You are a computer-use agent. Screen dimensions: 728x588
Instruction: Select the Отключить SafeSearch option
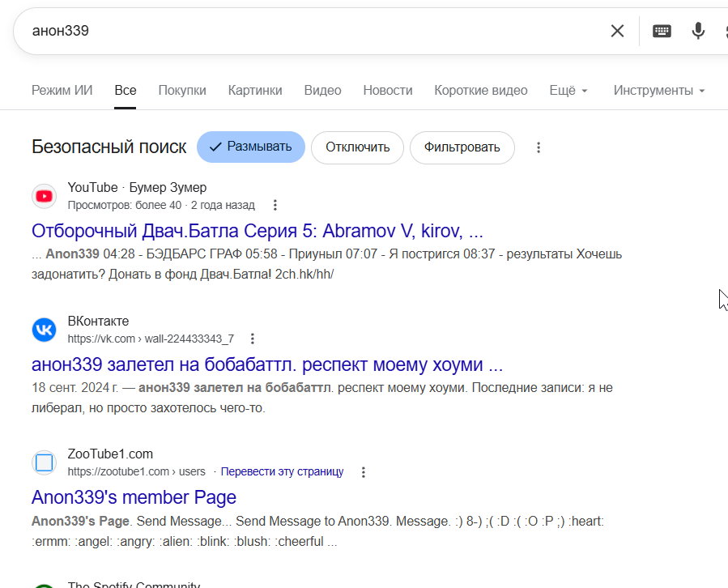(x=357, y=147)
